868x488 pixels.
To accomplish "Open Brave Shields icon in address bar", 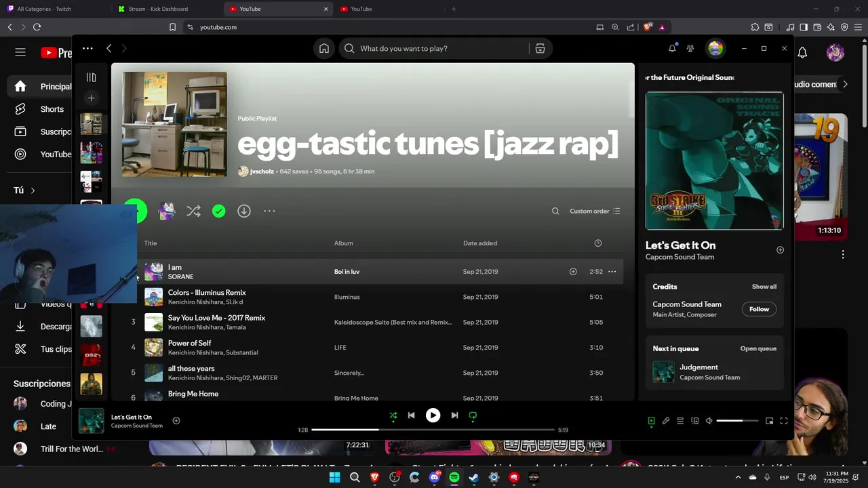I will click(x=648, y=27).
